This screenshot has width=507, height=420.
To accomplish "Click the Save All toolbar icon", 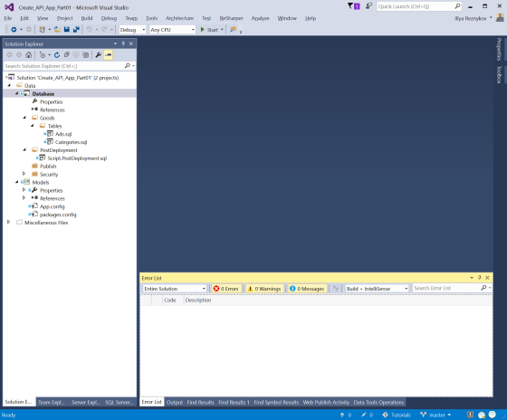I will pyautogui.click(x=76, y=30).
